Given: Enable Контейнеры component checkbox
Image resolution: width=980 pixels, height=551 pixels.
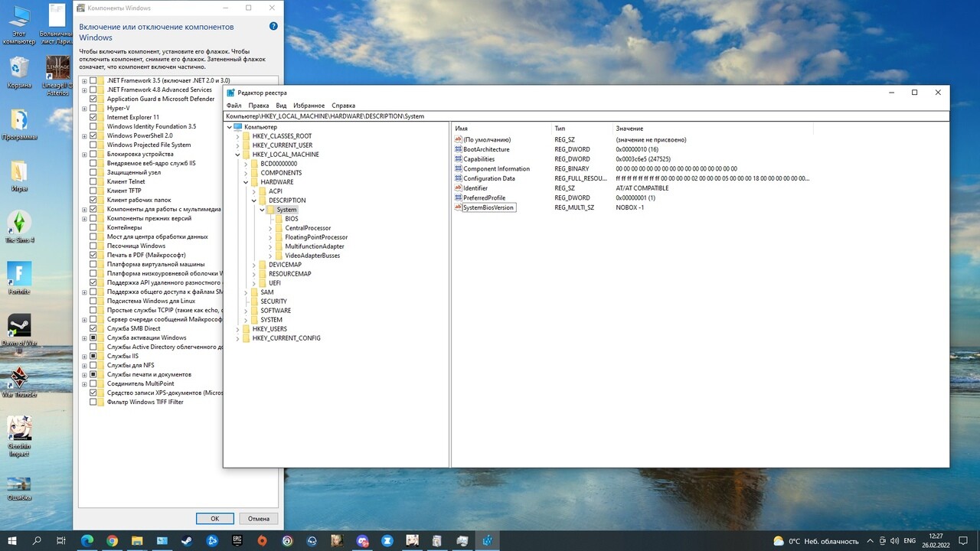Looking at the screenshot, I should pyautogui.click(x=93, y=227).
